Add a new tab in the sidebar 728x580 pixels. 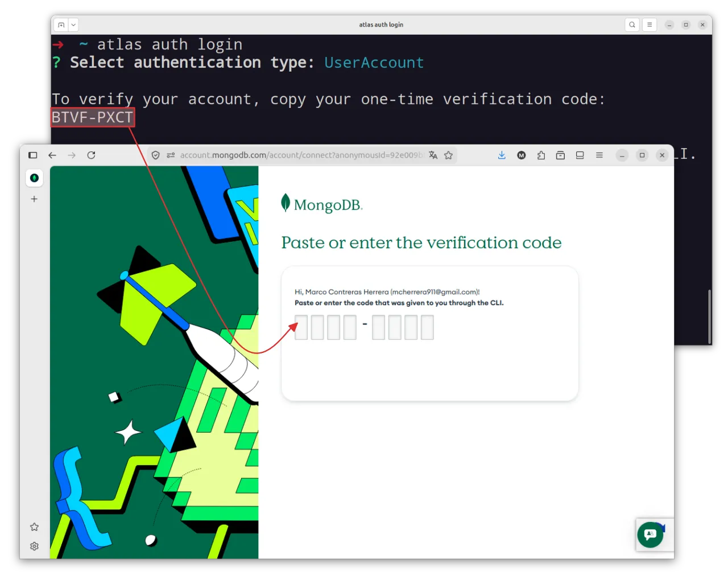tap(34, 199)
